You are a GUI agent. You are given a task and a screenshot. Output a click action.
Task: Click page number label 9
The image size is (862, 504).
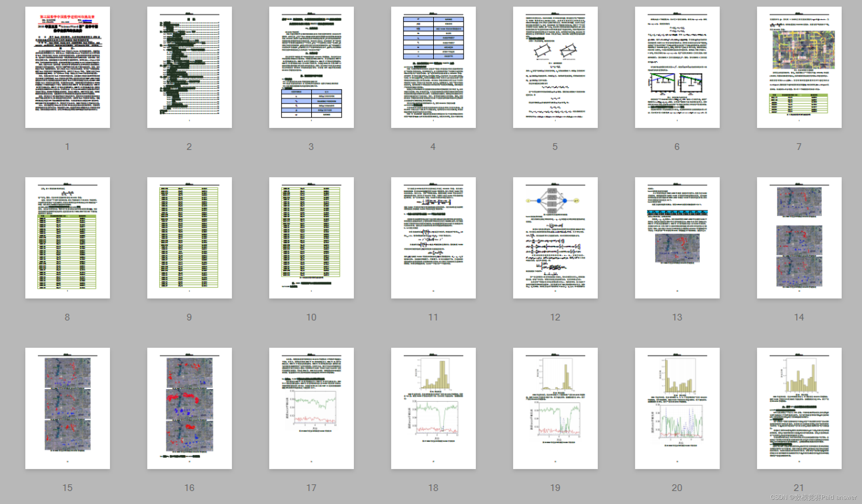coord(189,317)
